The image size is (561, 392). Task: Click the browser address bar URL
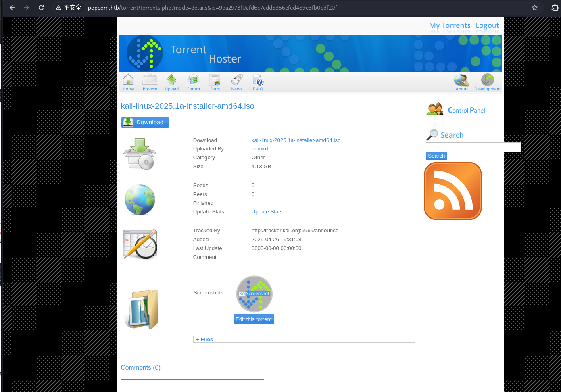213,8
